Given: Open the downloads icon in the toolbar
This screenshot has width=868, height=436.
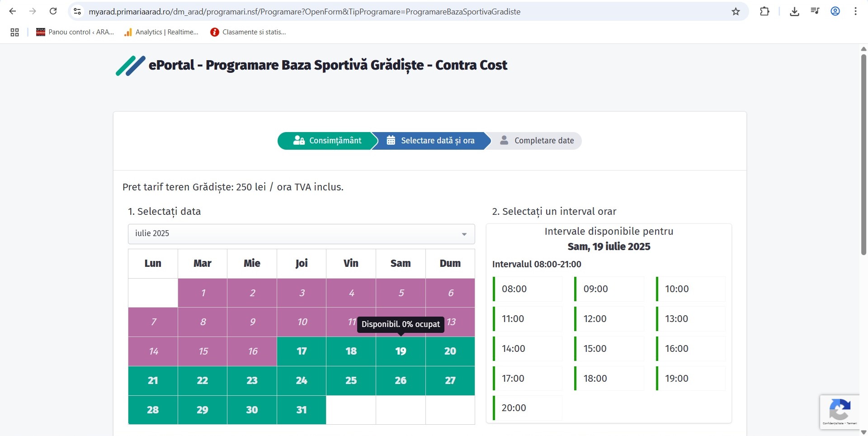Looking at the screenshot, I should [x=794, y=12].
